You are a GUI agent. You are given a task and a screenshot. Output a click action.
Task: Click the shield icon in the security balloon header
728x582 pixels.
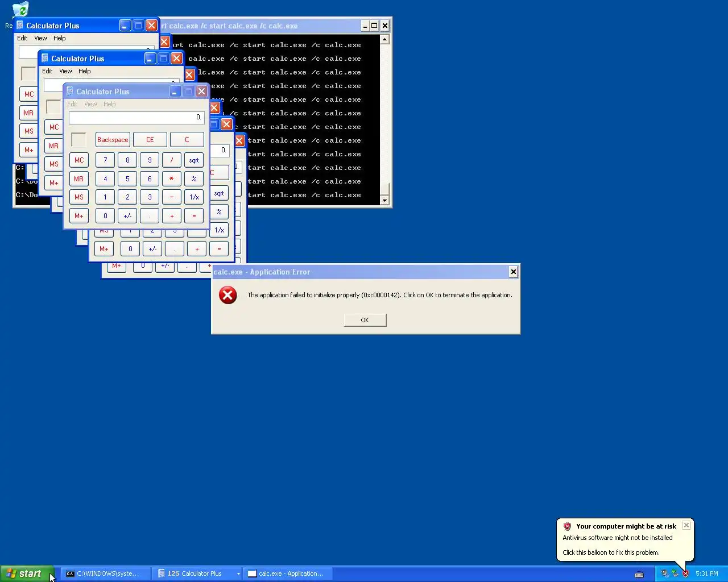point(567,526)
